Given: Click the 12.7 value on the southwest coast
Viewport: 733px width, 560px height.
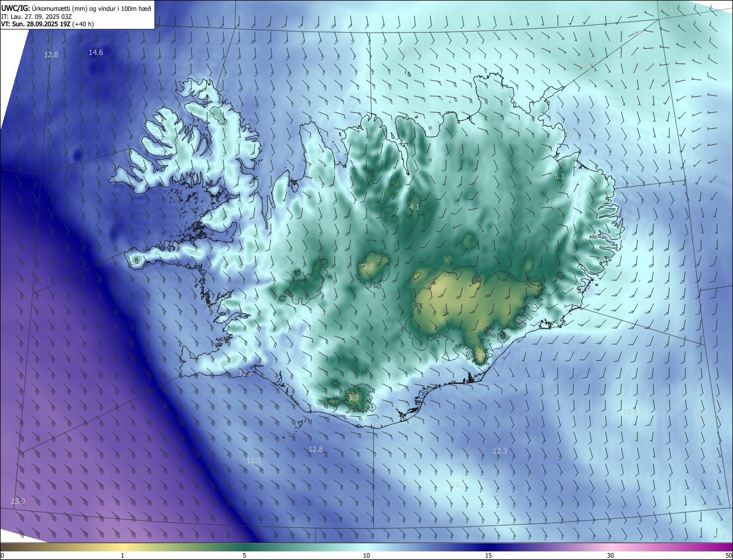Looking at the screenshot, I should point(245,373).
